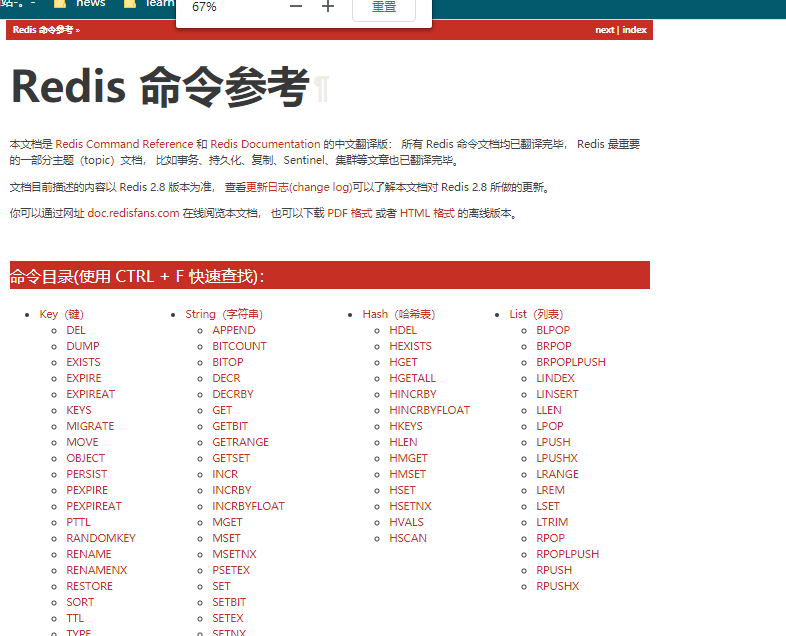Open the MSETNX command link
This screenshot has height=636, width=786.
pyautogui.click(x=234, y=555)
